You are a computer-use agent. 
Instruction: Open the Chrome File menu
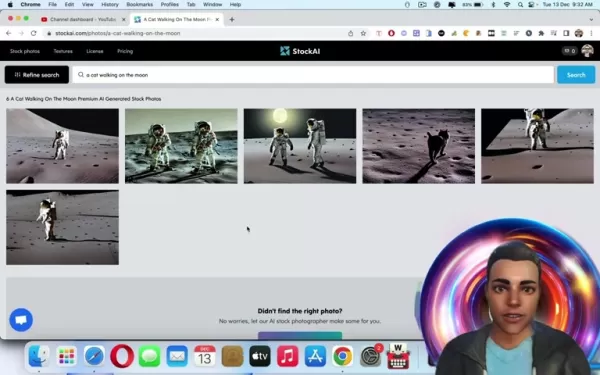click(x=52, y=5)
